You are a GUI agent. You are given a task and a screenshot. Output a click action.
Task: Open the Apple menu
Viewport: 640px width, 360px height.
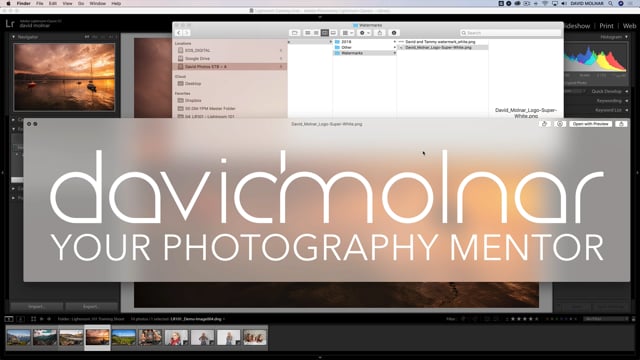[x=8, y=3]
